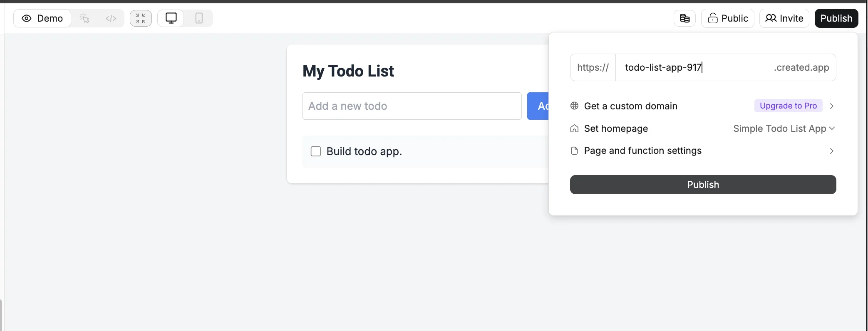868x331 pixels.
Task: Open Page and function settings entry
Action: coord(642,151)
